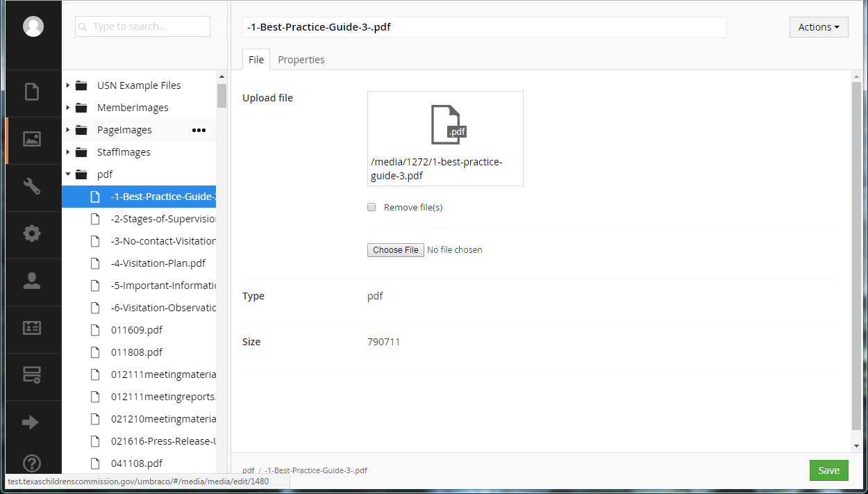Image resolution: width=868 pixels, height=494 pixels.
Task: Click the size value 790711
Action: pyautogui.click(x=383, y=342)
